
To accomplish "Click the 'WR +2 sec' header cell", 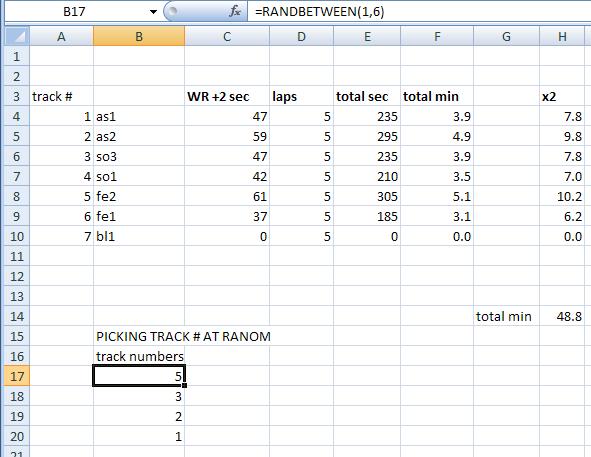I will point(227,97).
